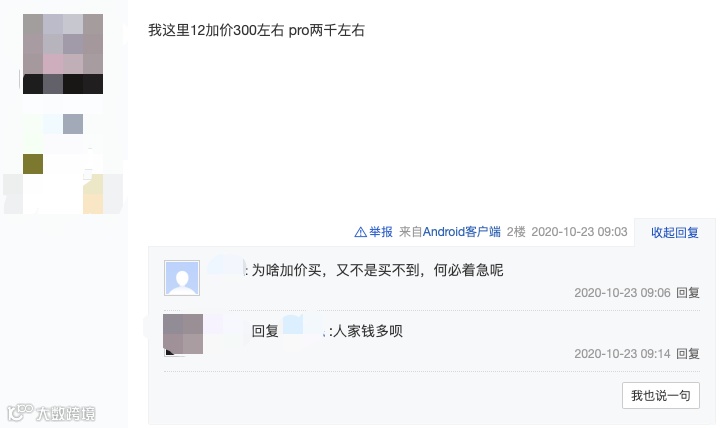Click the post timestamp 2020-10-23 09:03
The width and height of the screenshot is (726, 428).
click(x=579, y=232)
